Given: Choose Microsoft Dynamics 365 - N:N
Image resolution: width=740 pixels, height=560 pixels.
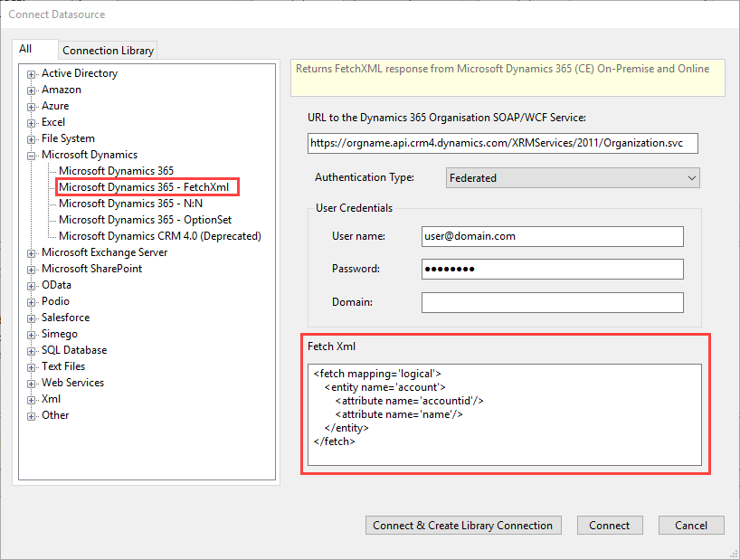Looking at the screenshot, I should (131, 204).
